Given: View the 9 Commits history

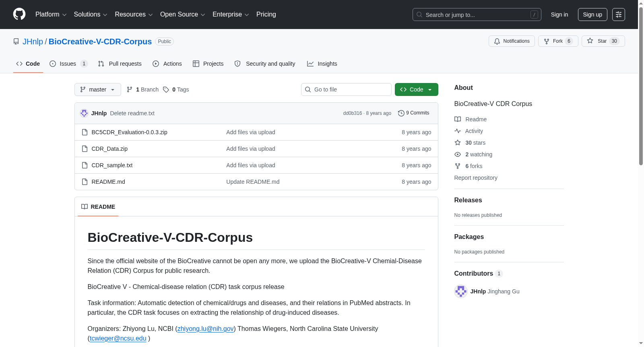Looking at the screenshot, I should point(414,113).
